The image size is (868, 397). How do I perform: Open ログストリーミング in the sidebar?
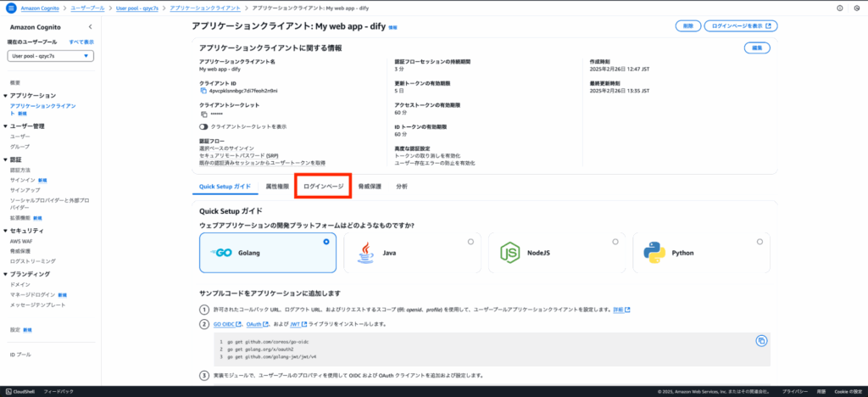33,260
